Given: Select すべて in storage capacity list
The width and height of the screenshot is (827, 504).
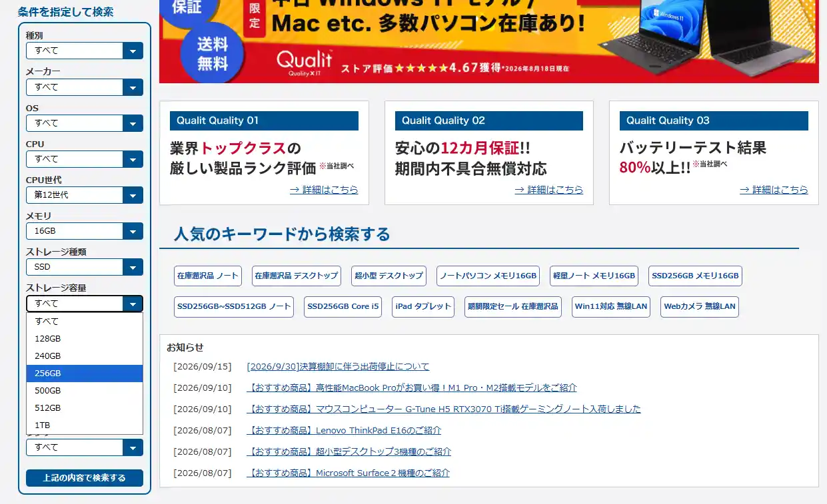Looking at the screenshot, I should [85, 322].
